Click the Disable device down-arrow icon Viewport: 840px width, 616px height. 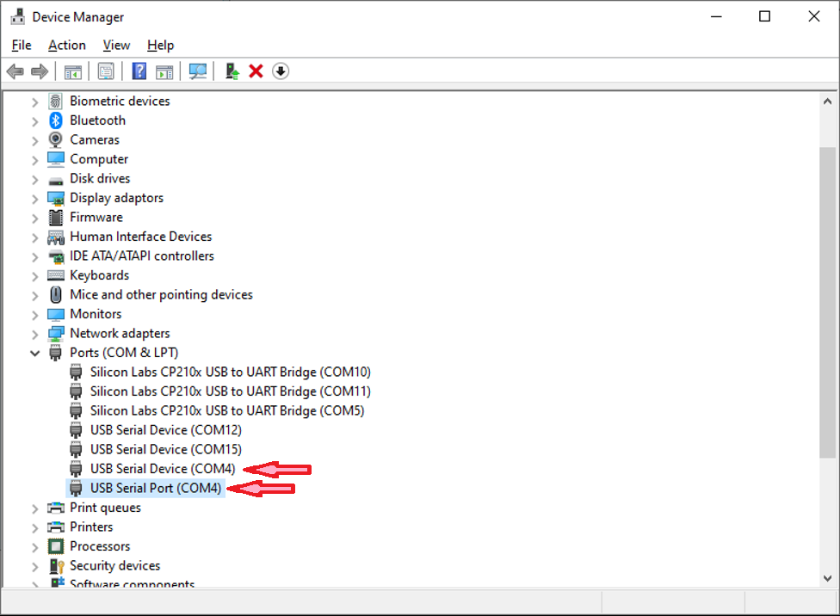point(281,71)
